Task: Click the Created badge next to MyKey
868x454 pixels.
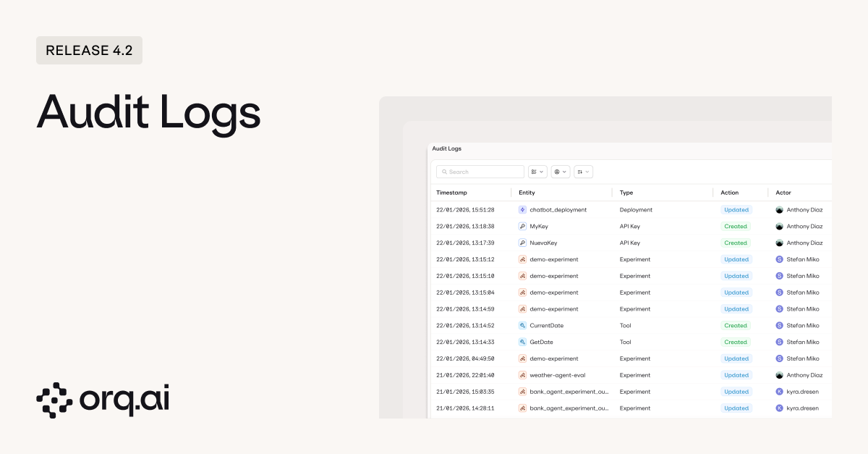Action: click(736, 226)
